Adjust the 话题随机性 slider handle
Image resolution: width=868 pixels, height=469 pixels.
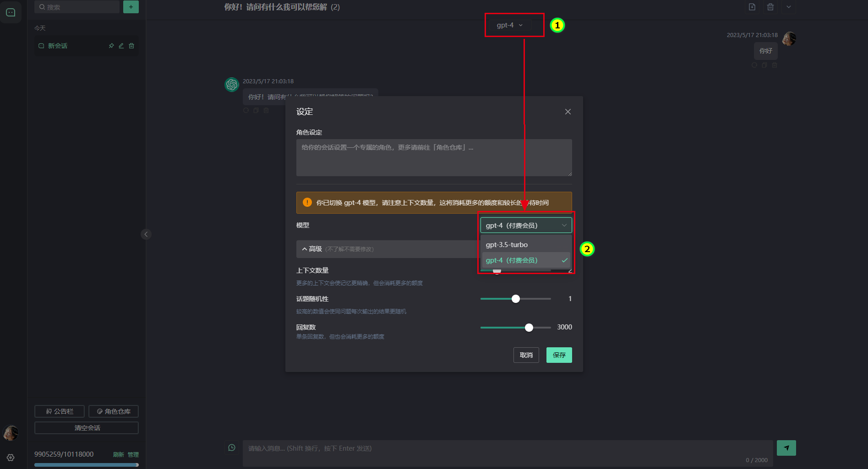[x=516, y=299]
